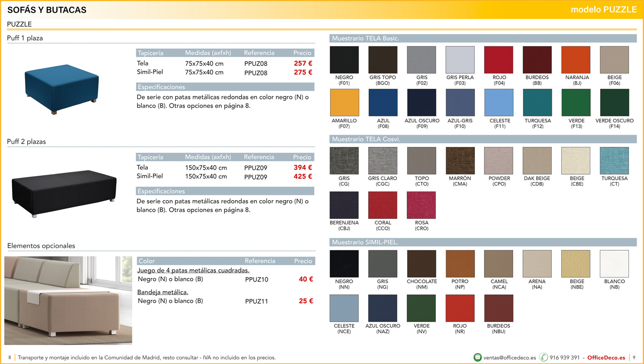
Task: Choose the AZUL OSCURO (F09) swatch
Action: pyautogui.click(x=421, y=102)
